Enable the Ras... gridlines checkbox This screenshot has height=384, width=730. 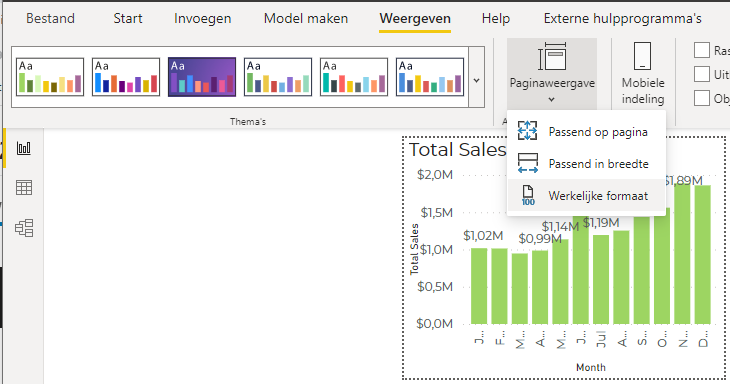[x=702, y=50]
